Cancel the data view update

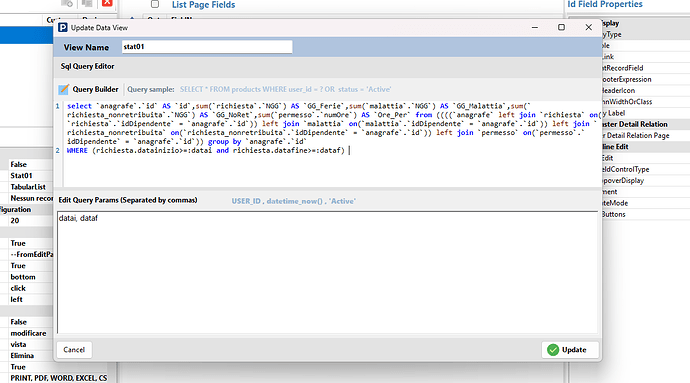[74, 350]
